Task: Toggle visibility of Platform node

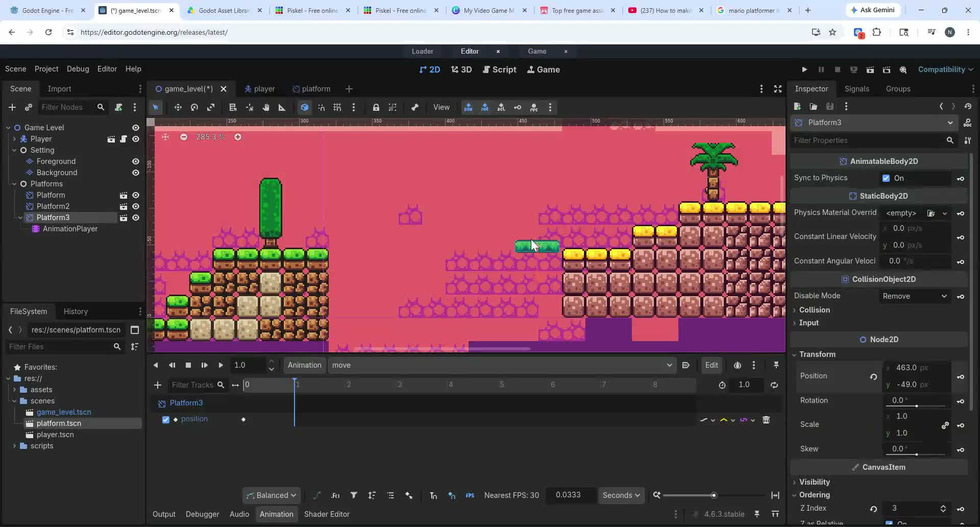Action: 136,195
